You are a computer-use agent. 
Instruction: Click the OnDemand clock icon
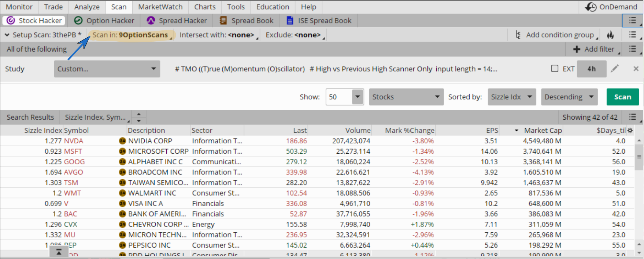[x=591, y=7]
